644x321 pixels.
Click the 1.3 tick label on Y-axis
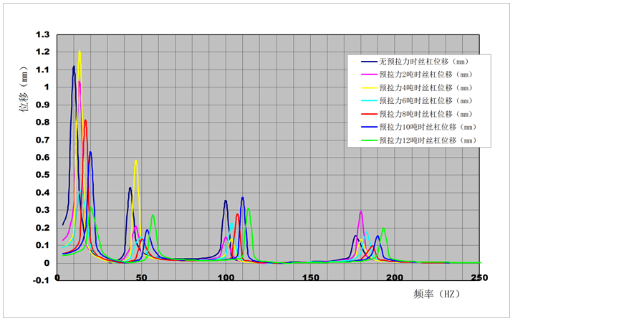point(42,34)
